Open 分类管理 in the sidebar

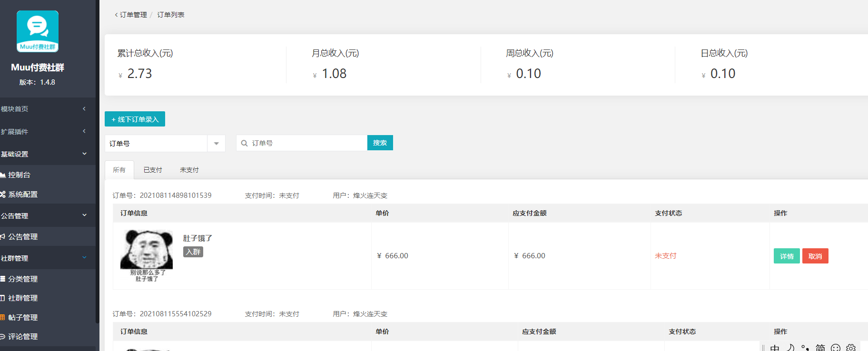22,279
